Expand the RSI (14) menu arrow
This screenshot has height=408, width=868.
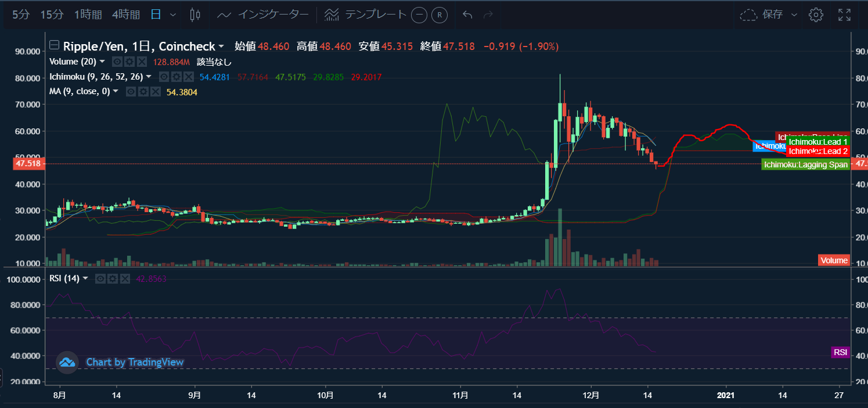click(85, 278)
